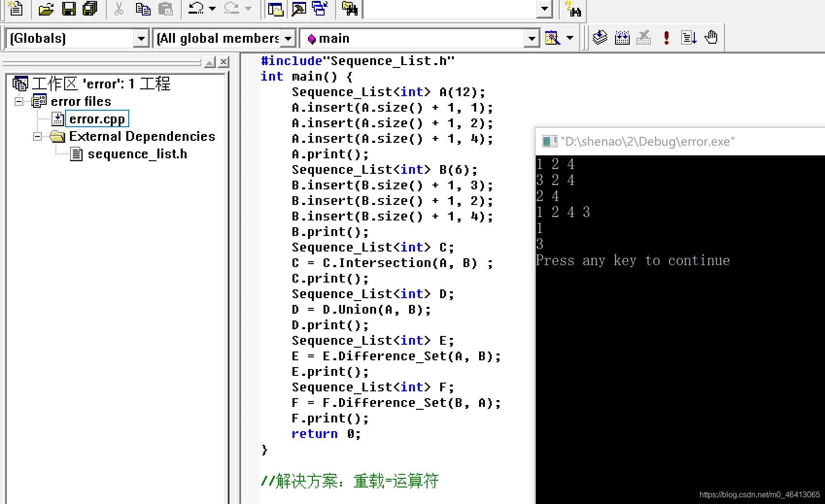This screenshot has width=825, height=504.
Task: Click the 'return 0;' code line
Action: coord(326,434)
